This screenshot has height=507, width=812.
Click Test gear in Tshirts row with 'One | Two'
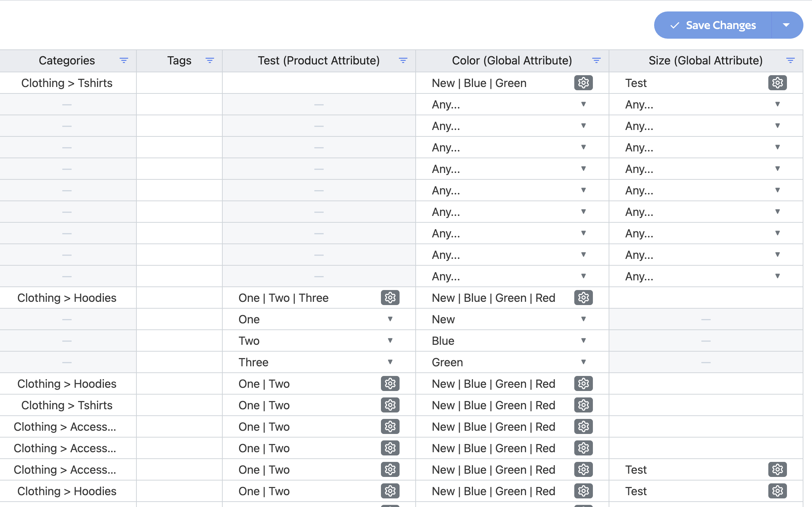point(390,405)
